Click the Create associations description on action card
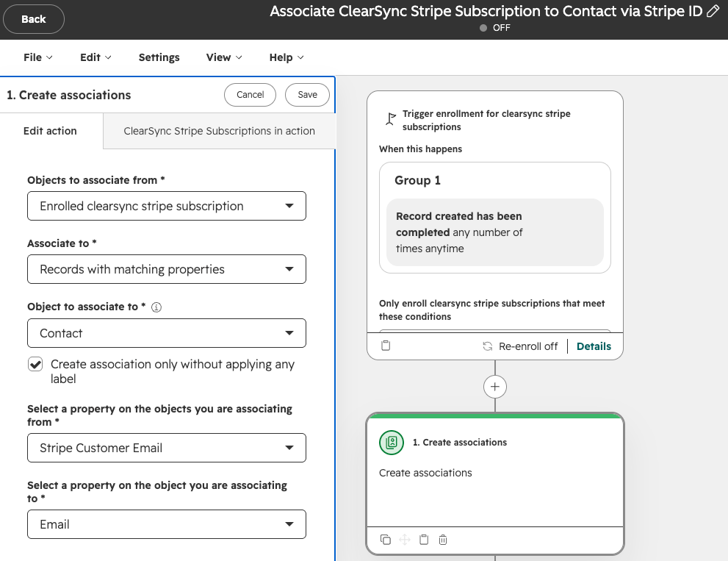728x561 pixels. [x=425, y=473]
